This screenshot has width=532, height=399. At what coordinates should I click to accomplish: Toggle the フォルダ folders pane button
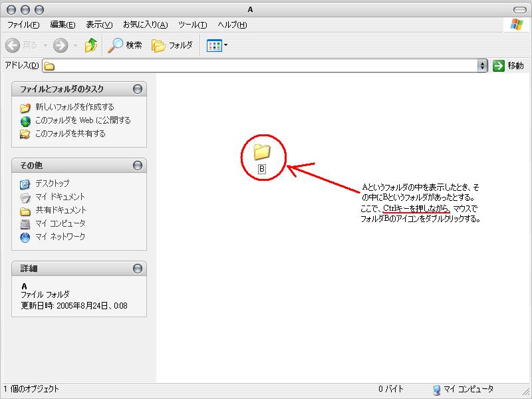coord(172,45)
